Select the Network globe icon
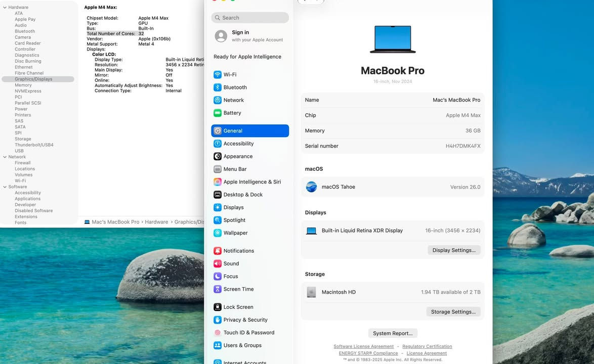The height and width of the screenshot is (364, 594). tap(218, 100)
